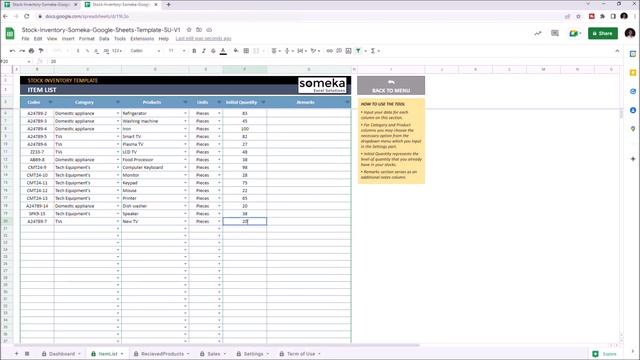Open the Extensions menu
The height and width of the screenshot is (360, 640).
point(142,39)
